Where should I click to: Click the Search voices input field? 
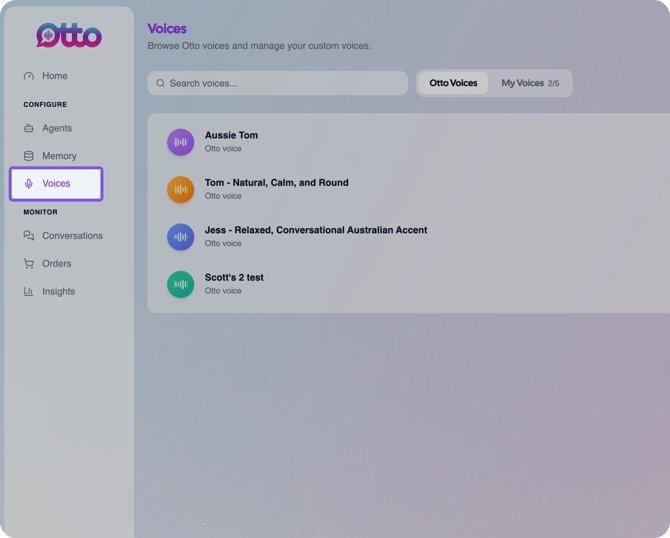278,83
